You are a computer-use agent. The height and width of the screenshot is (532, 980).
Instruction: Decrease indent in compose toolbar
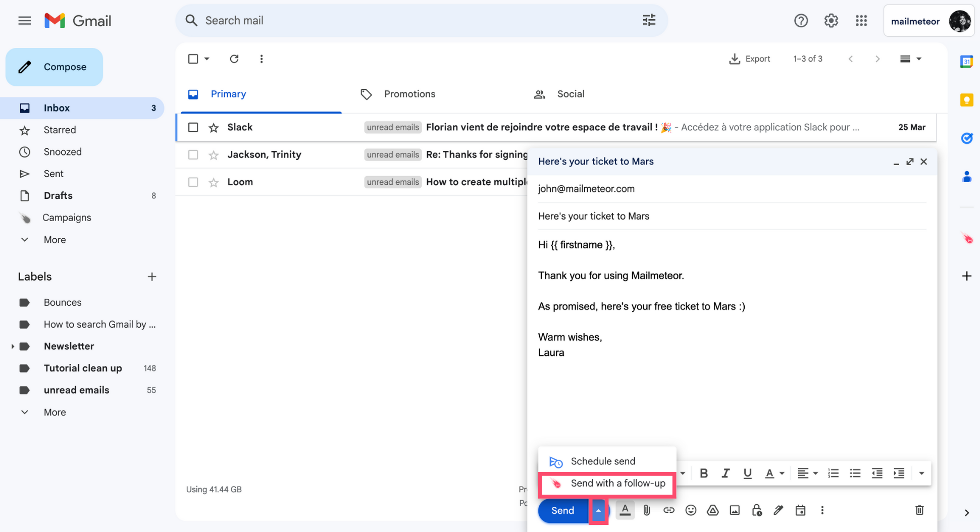tap(877, 473)
